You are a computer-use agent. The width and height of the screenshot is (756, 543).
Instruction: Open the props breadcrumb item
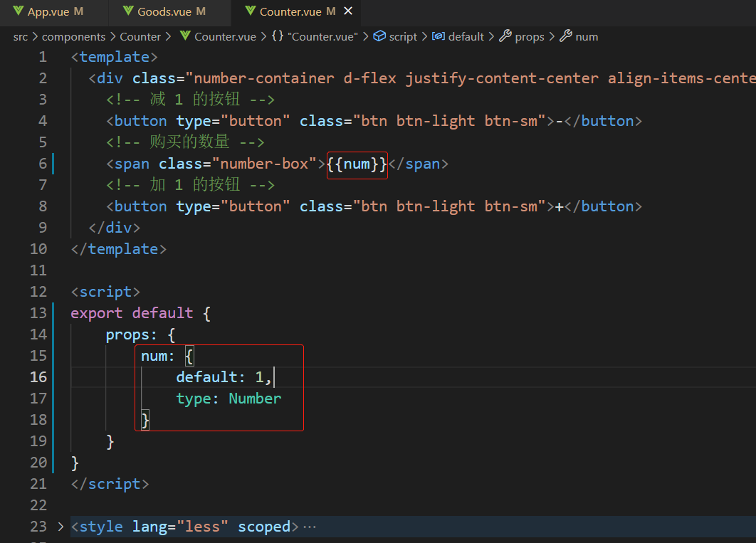pyautogui.click(x=530, y=37)
